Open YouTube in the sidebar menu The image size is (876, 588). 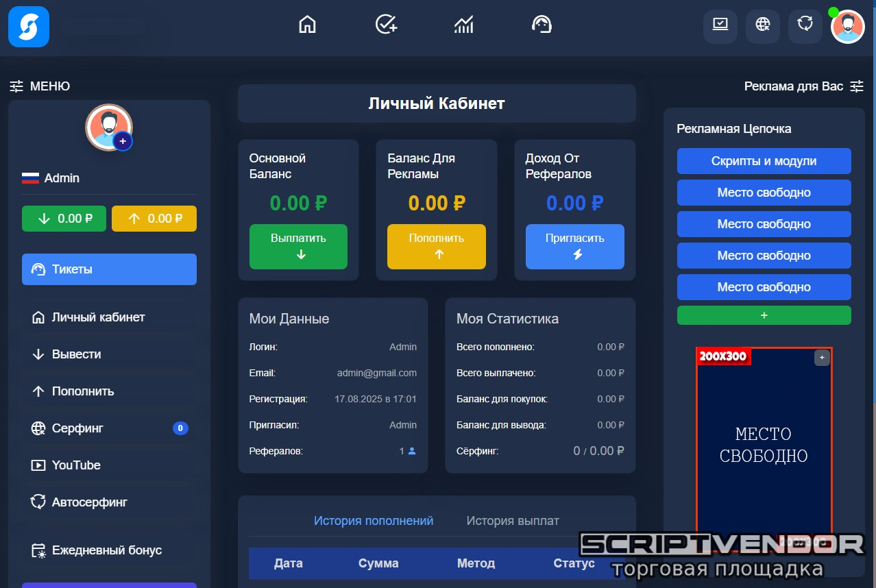click(76, 465)
